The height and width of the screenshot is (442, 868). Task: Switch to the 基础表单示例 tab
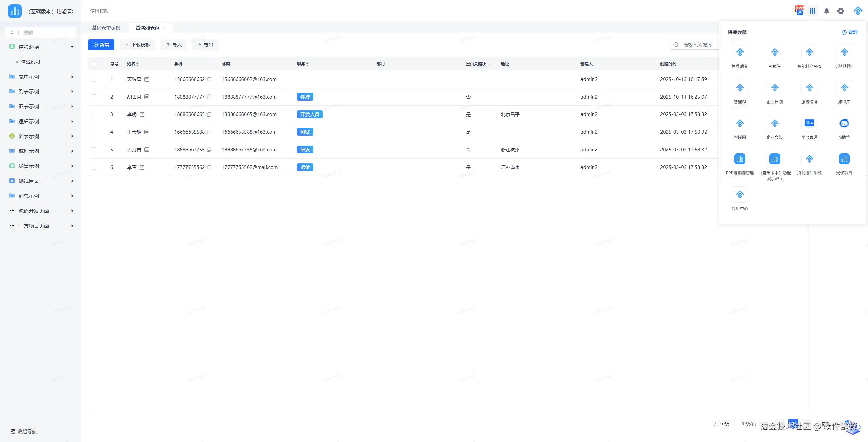(106, 28)
